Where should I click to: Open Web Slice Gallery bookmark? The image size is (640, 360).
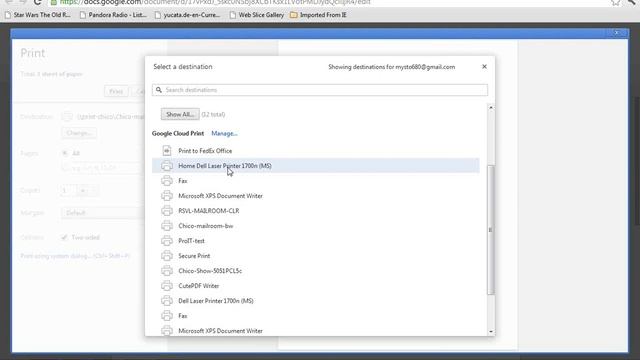[257, 15]
